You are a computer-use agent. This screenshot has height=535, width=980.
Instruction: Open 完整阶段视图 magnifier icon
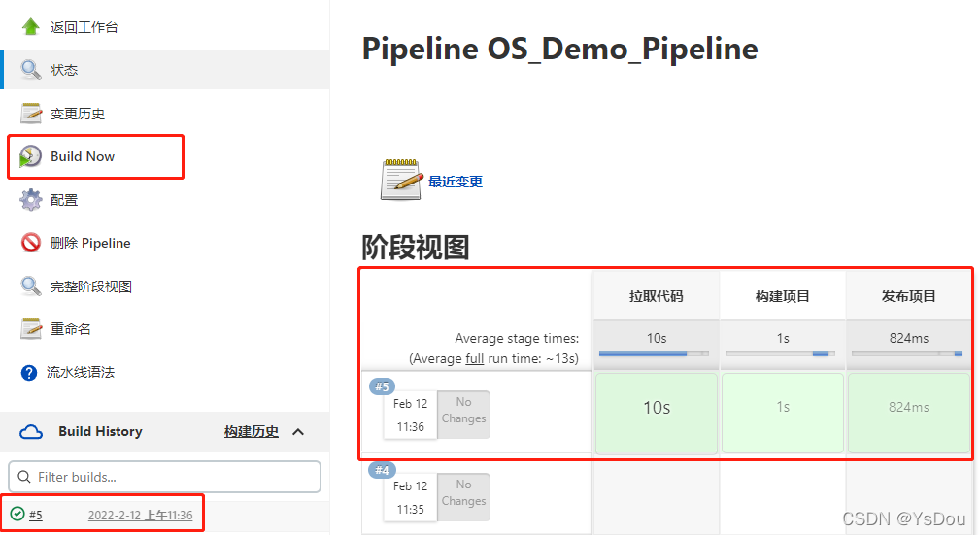click(x=31, y=286)
